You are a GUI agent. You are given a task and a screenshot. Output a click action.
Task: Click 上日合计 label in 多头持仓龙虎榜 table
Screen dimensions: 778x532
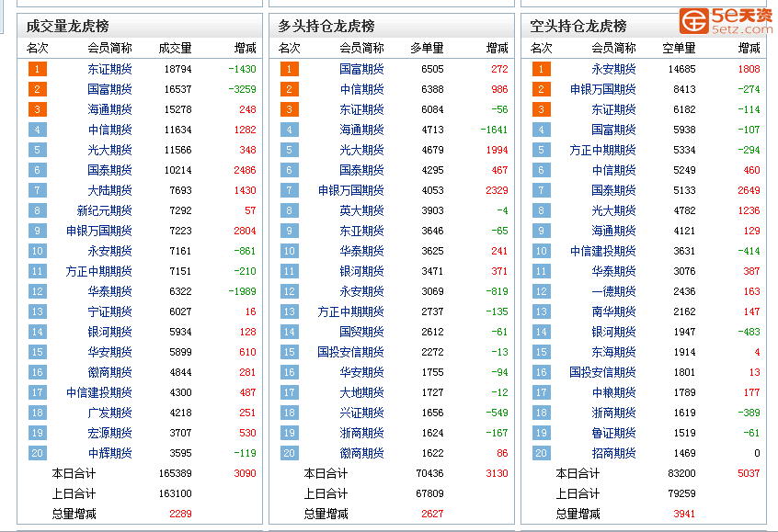326,493
